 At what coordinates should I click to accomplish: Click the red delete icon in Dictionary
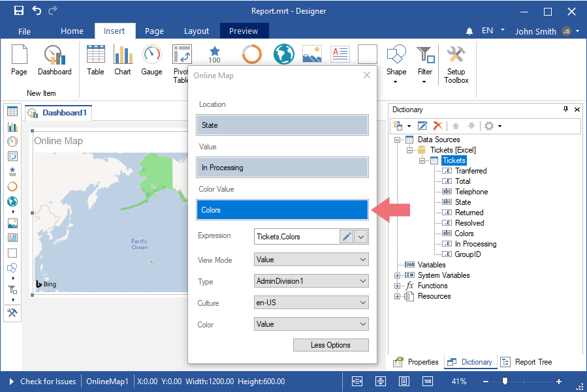click(438, 125)
